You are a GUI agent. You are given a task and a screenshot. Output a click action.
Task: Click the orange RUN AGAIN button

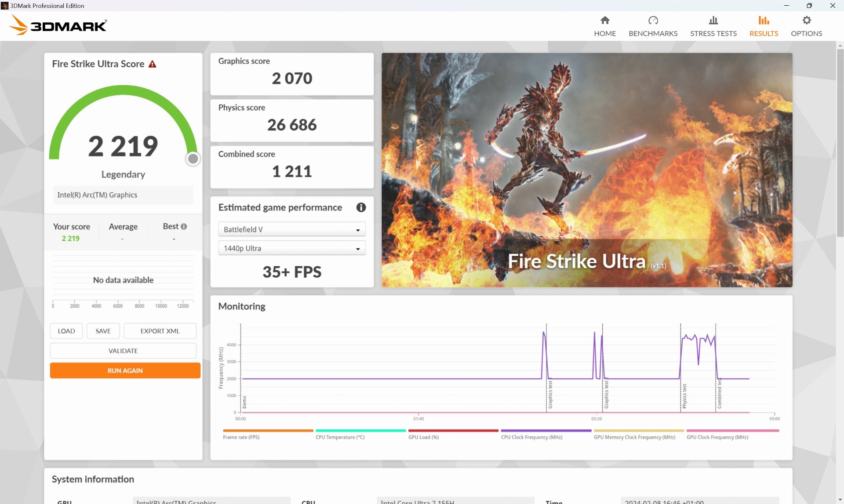coord(125,370)
